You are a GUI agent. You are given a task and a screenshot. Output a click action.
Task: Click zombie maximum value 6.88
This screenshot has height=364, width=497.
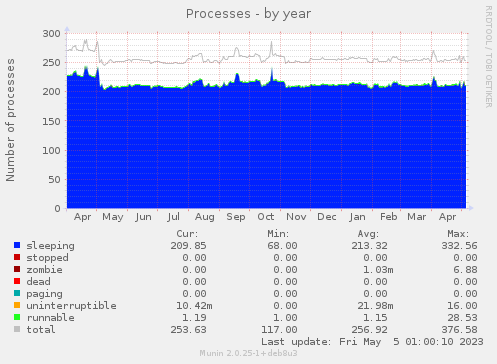[x=465, y=270]
